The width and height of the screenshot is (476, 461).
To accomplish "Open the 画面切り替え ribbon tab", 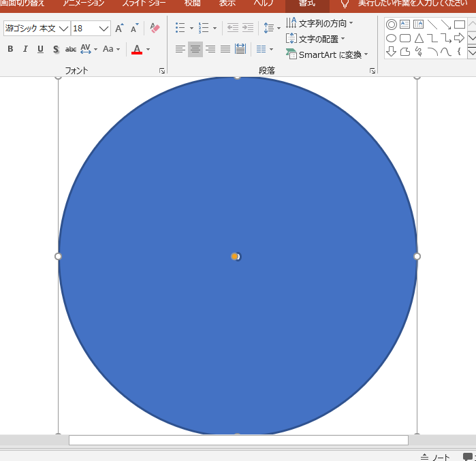I will coord(22,3).
